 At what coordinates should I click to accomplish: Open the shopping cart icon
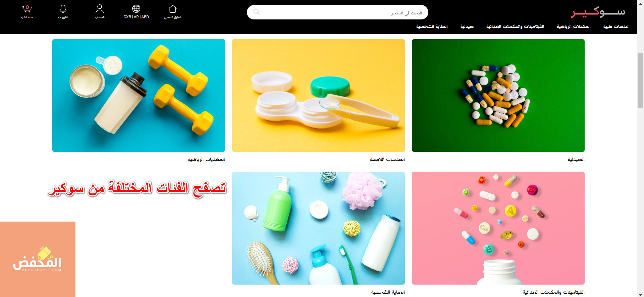27,9
